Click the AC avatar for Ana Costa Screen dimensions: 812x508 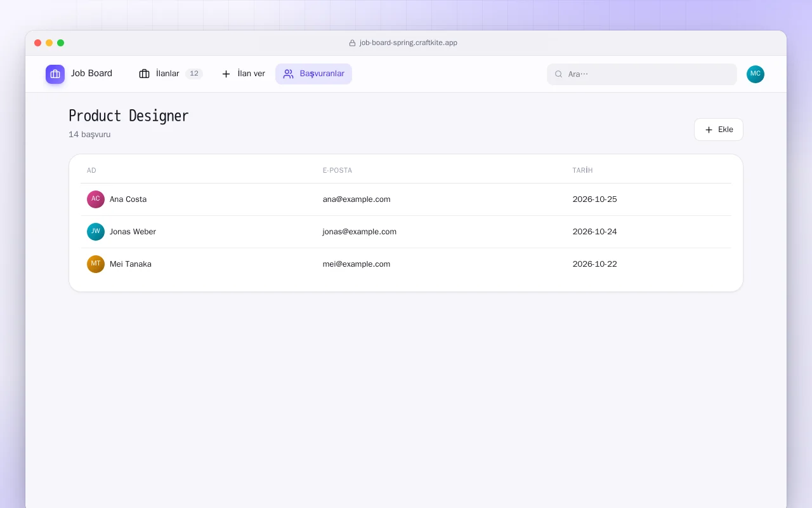[x=96, y=199]
